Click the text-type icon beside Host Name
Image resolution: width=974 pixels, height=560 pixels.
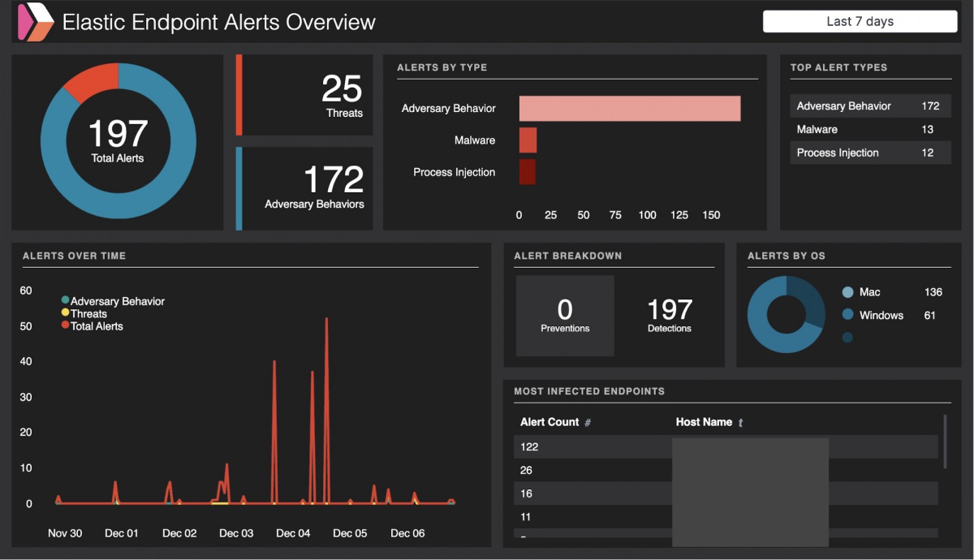pyautogui.click(x=740, y=423)
